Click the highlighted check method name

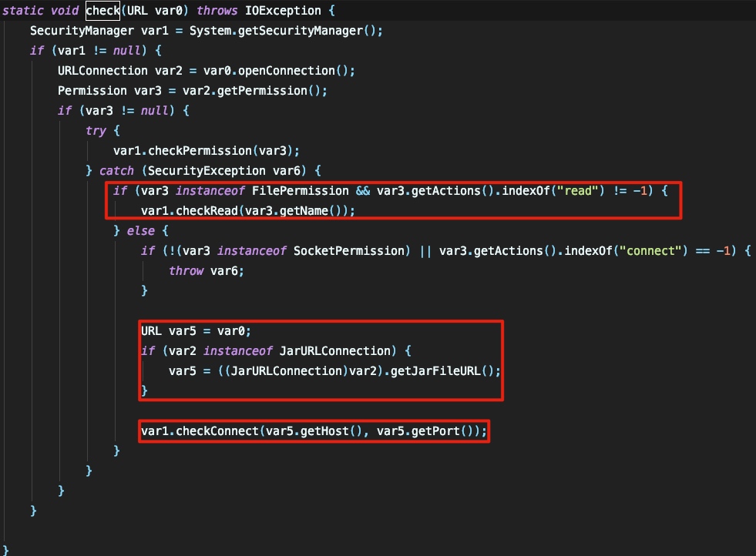point(102,10)
